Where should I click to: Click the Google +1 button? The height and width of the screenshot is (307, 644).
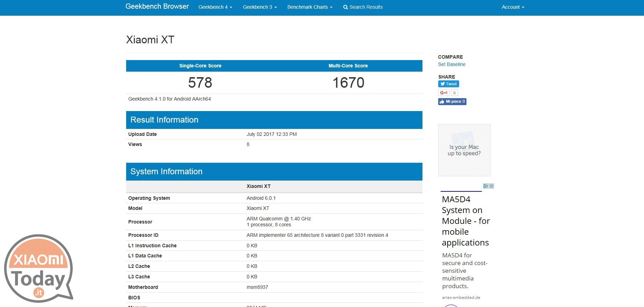point(443,93)
